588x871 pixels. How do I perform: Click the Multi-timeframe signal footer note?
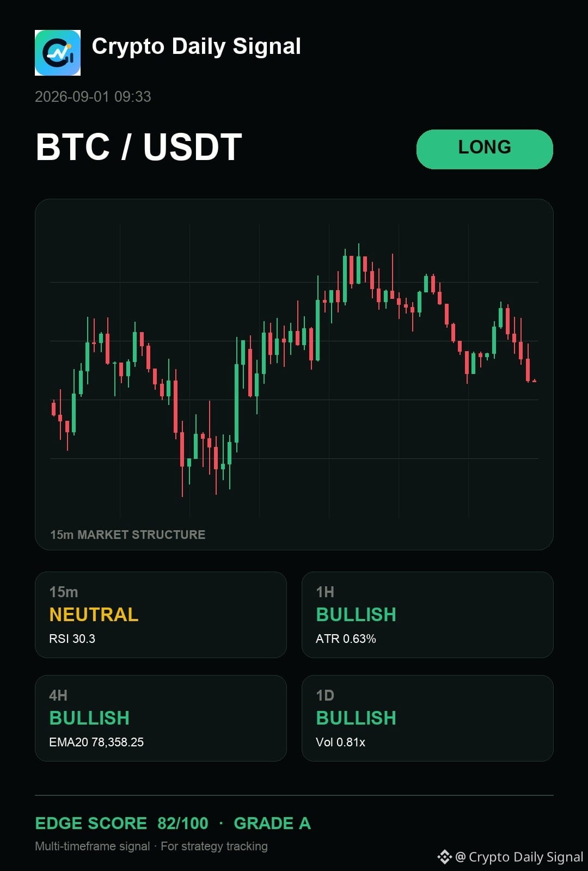coord(93,847)
